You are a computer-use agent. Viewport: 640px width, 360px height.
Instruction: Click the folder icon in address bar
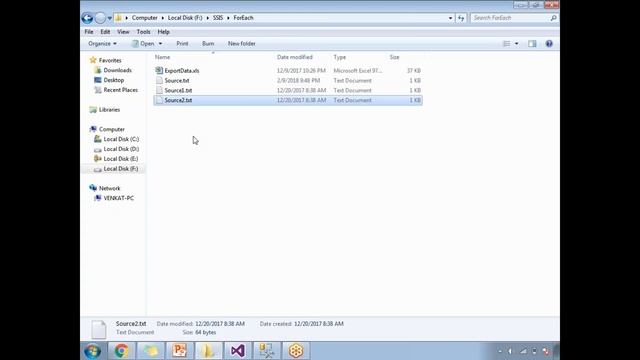[118, 18]
